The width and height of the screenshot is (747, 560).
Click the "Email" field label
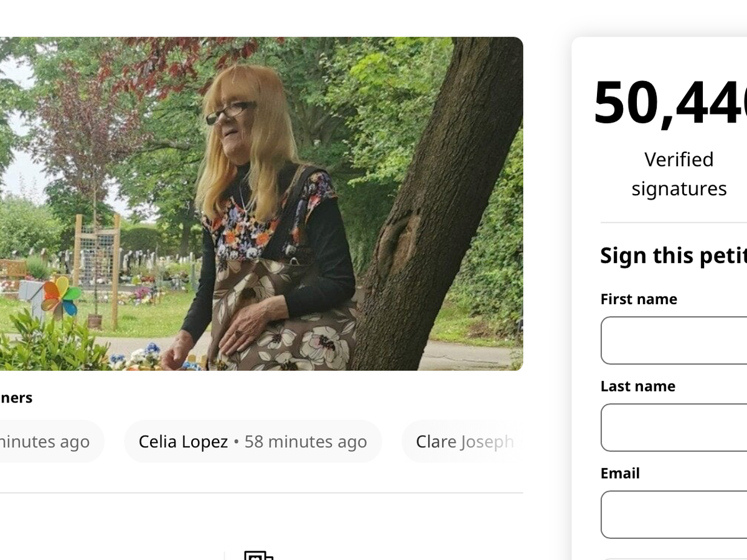click(x=620, y=474)
